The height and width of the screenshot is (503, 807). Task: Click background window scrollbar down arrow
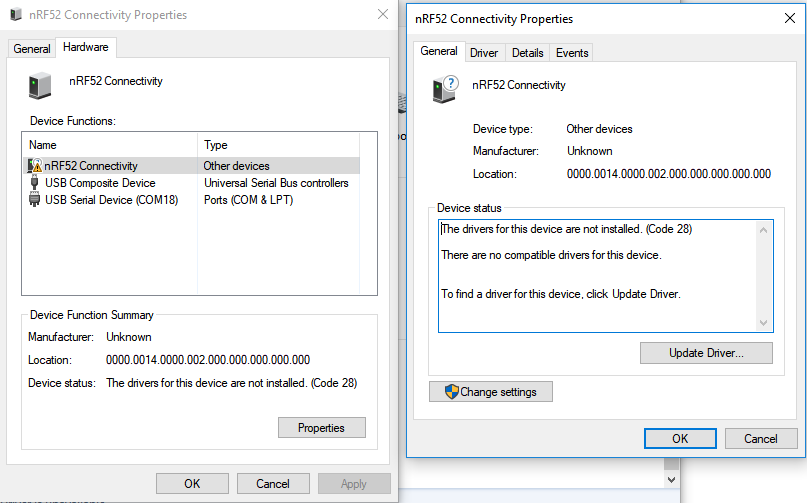[671, 480]
